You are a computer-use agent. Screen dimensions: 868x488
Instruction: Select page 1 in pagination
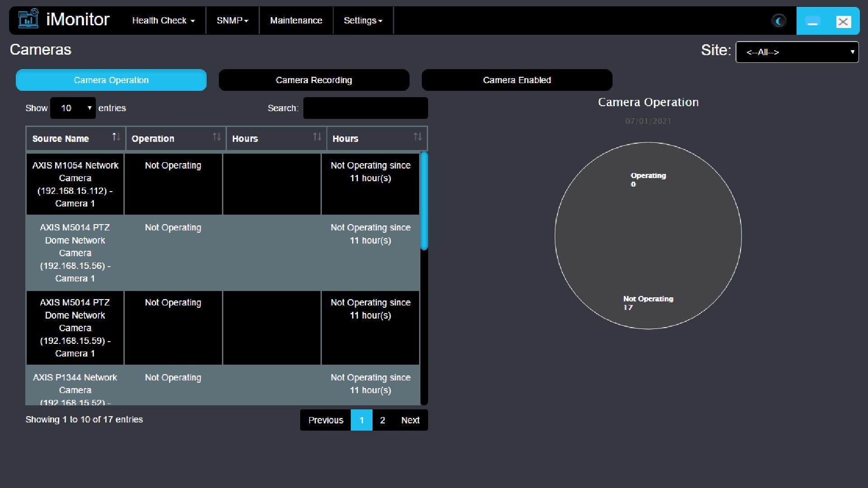[x=362, y=420]
